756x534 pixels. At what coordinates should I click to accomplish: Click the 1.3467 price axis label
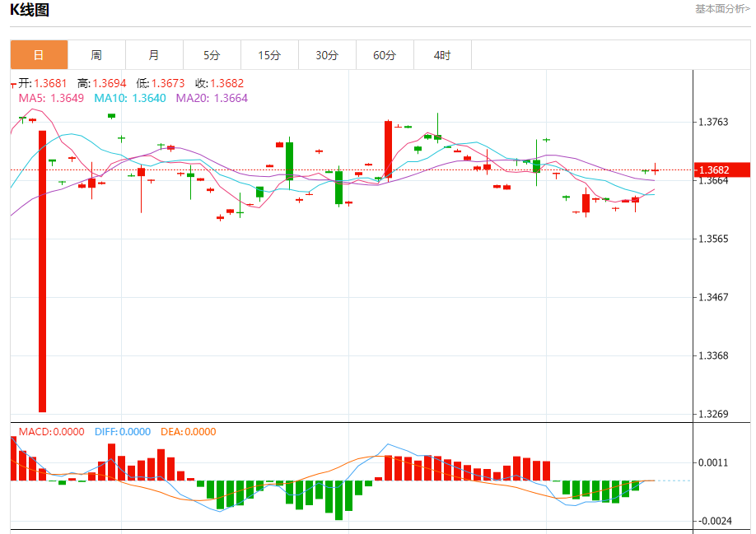pyautogui.click(x=713, y=297)
